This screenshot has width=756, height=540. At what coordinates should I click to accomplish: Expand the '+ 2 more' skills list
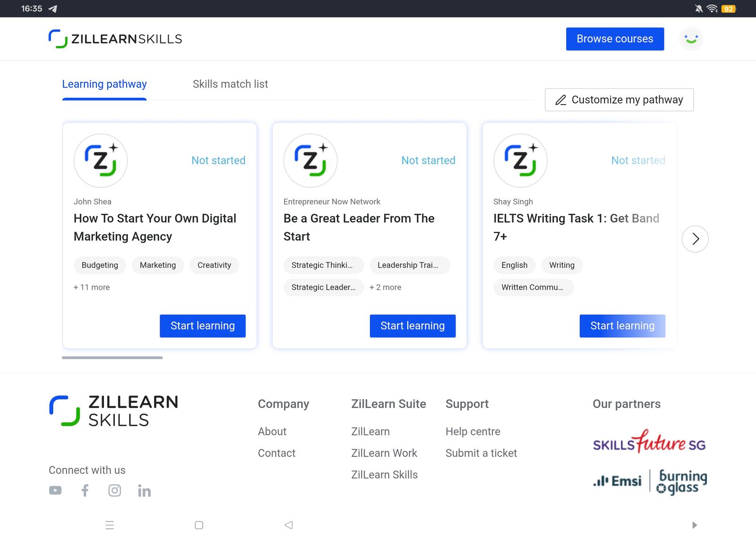(385, 287)
